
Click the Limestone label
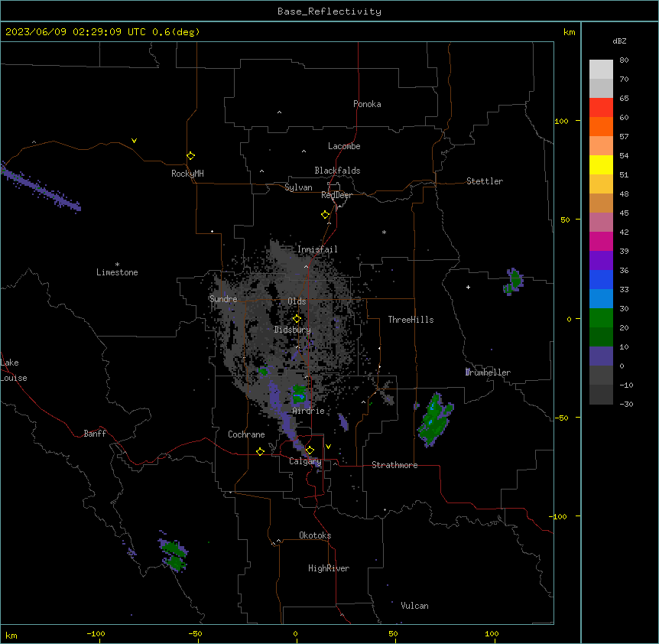point(117,272)
